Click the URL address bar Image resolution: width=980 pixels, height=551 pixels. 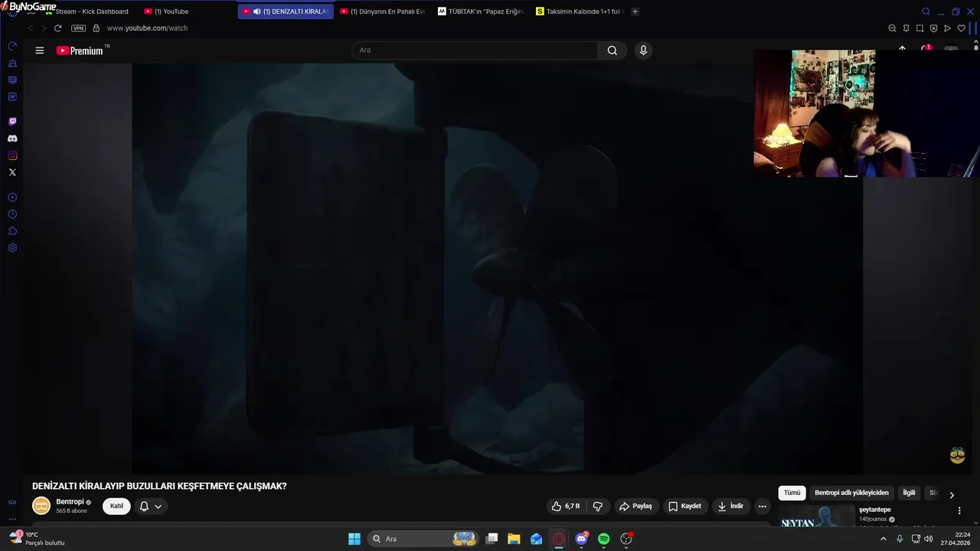coord(147,28)
